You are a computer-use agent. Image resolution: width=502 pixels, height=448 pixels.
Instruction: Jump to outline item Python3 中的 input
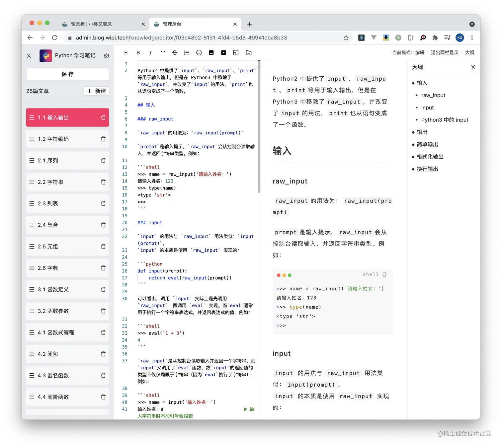click(x=445, y=120)
